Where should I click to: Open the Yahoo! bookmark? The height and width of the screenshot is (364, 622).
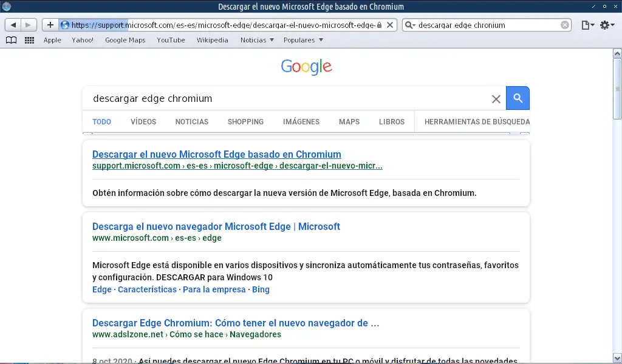[x=83, y=40]
